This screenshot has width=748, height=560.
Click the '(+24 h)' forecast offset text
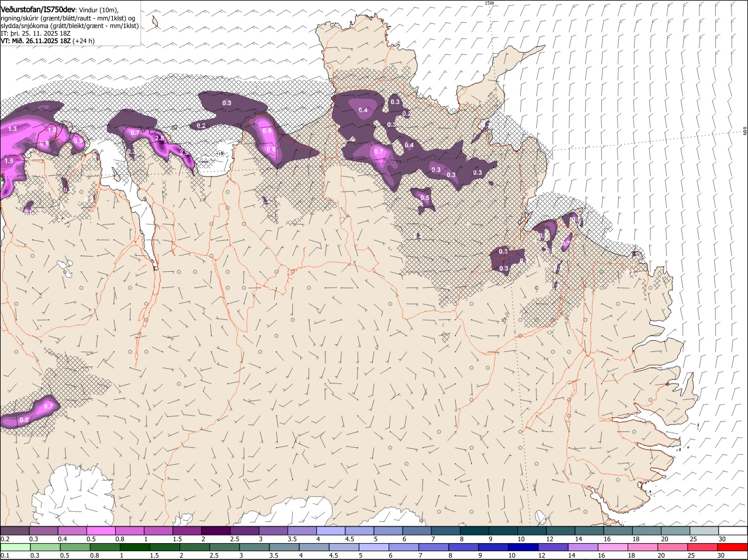(84, 41)
